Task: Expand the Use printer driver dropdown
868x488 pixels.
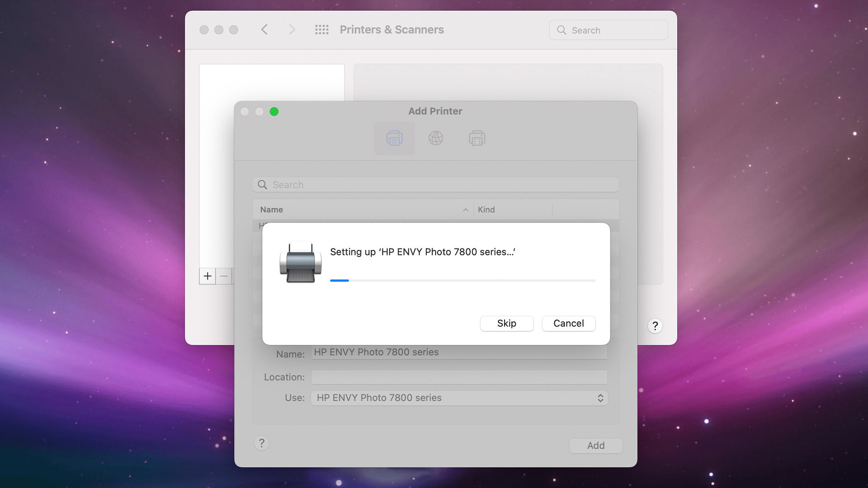Action: (600, 398)
